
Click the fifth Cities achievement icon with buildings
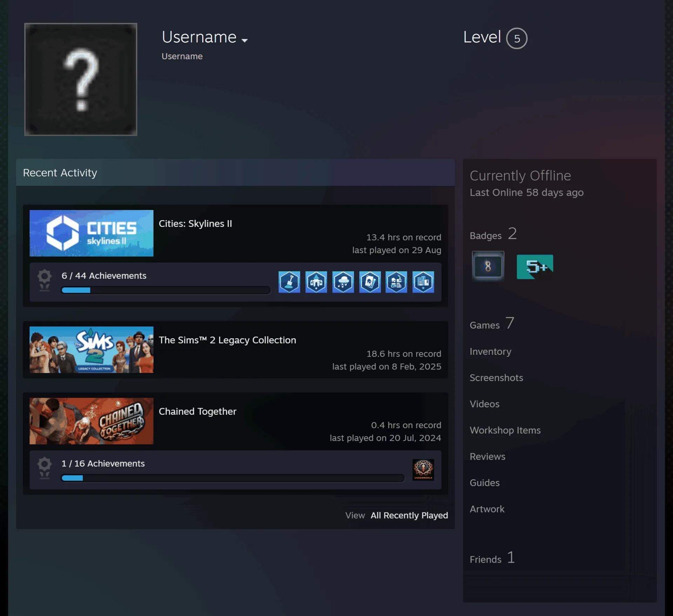click(x=396, y=282)
